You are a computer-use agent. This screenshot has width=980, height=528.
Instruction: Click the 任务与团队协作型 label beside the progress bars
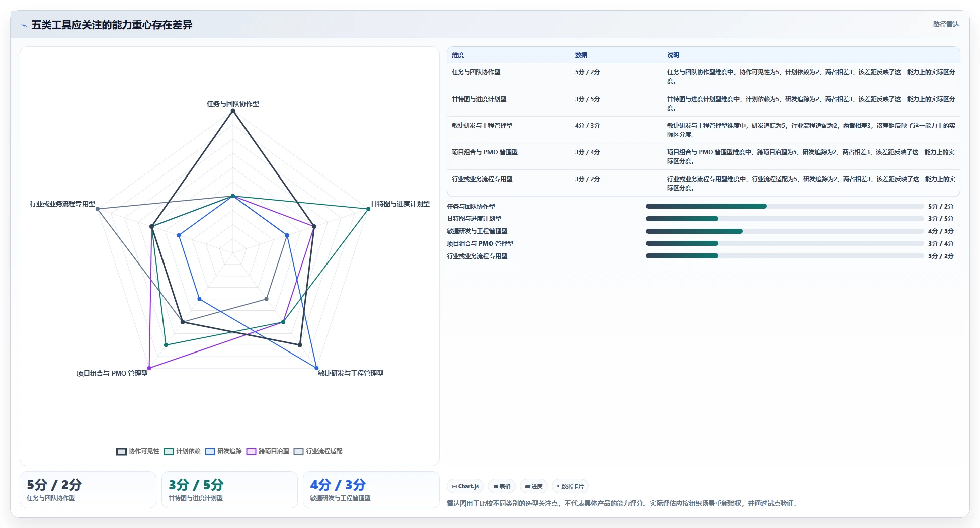[471, 207]
